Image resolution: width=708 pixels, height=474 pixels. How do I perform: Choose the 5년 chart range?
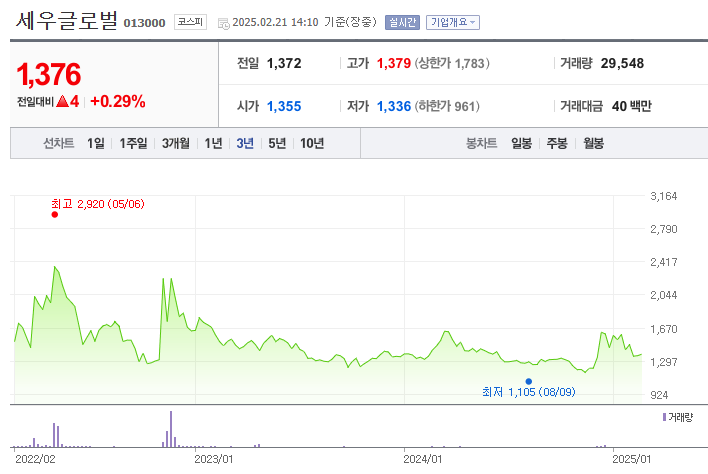click(x=277, y=144)
